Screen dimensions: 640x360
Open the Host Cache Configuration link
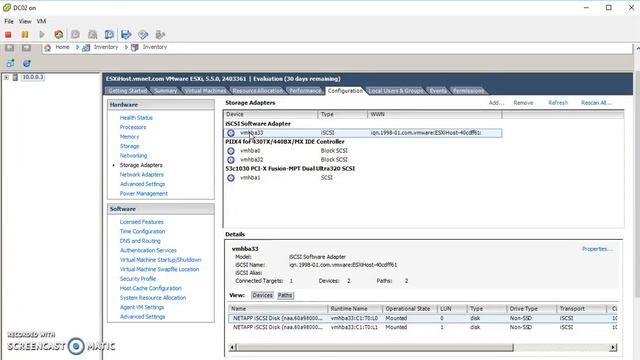[151, 289]
